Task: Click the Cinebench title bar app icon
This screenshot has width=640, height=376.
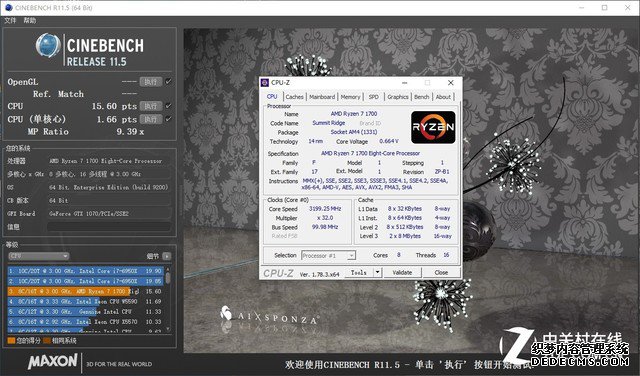Action: click(x=8, y=7)
